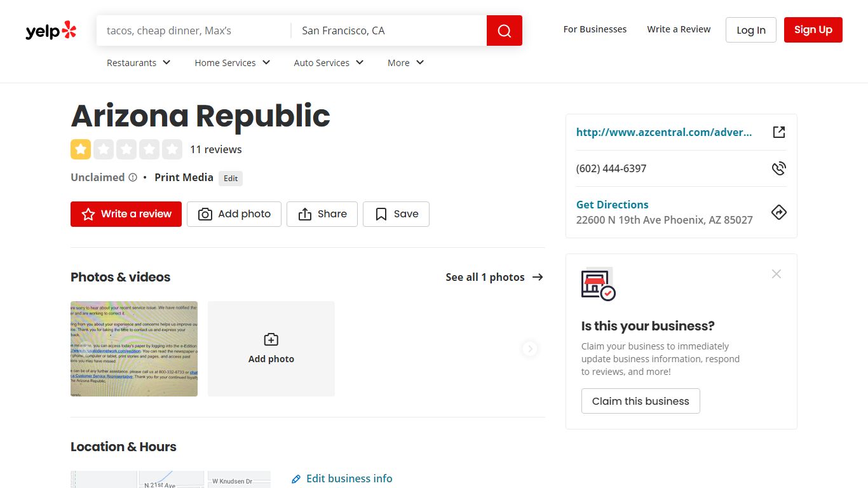The image size is (868, 488).
Task: Click the directions arrow icon
Action: point(779,212)
